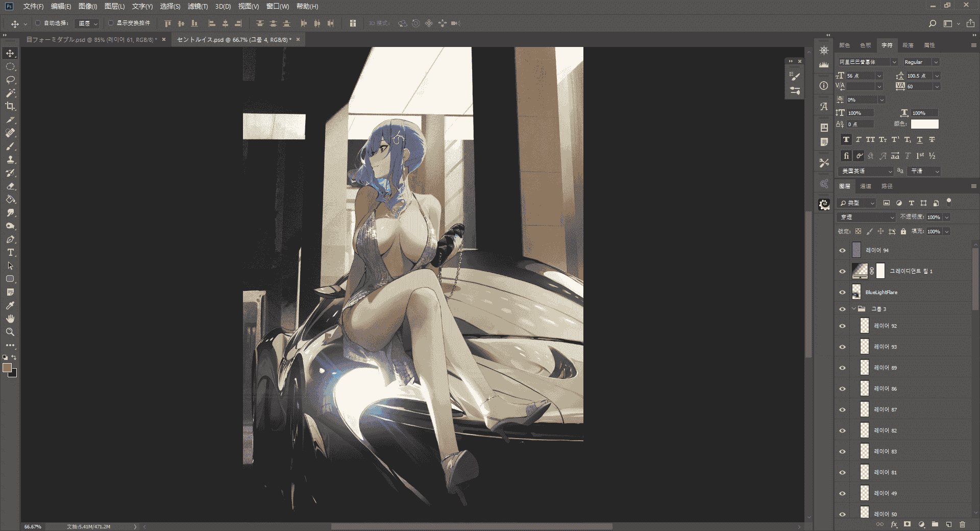Select the Paint Bucket tool

coord(10,199)
